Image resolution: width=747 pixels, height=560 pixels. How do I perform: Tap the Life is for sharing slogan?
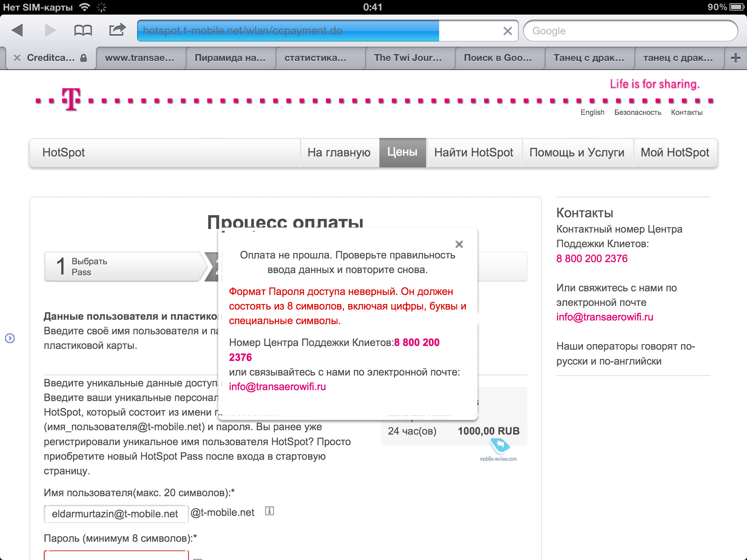[x=655, y=84]
